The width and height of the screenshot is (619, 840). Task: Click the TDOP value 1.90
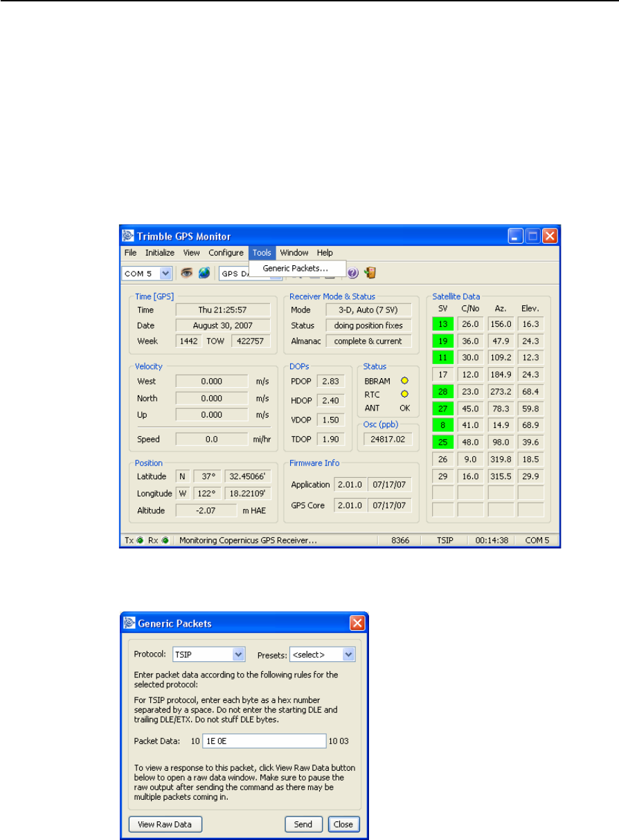pyautogui.click(x=331, y=439)
